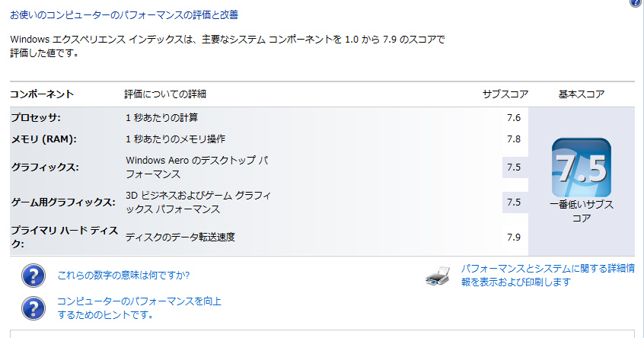Click the processor subscore 7.6
Viewport: 644px width, 338px height.
click(x=513, y=118)
